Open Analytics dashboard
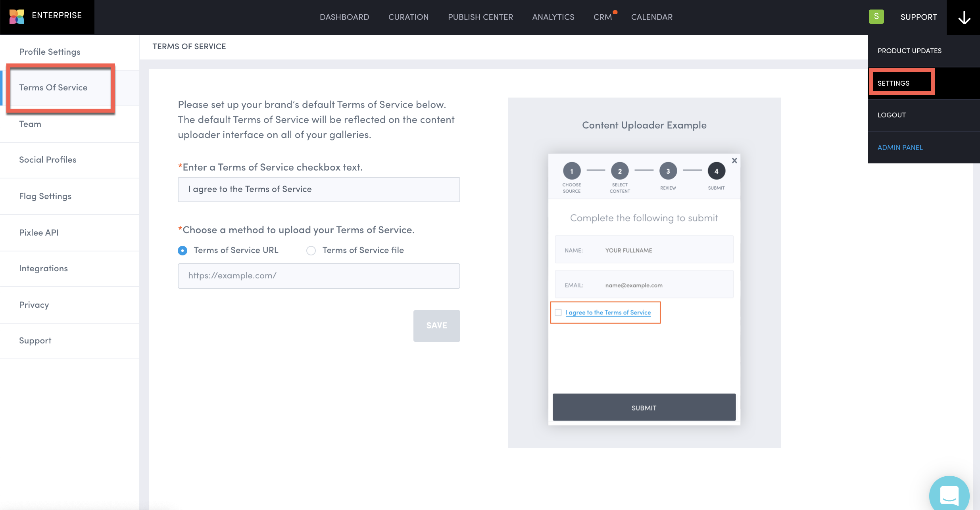980x510 pixels. [553, 17]
